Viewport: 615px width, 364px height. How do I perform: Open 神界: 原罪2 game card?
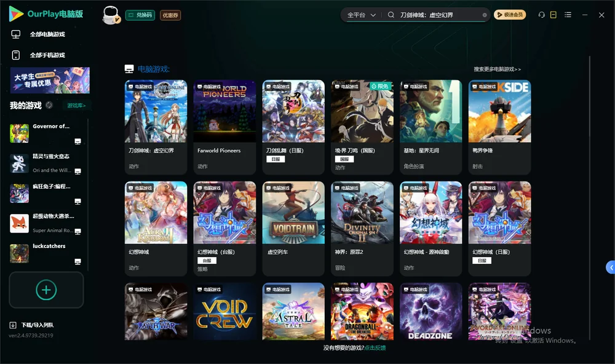pos(362,229)
